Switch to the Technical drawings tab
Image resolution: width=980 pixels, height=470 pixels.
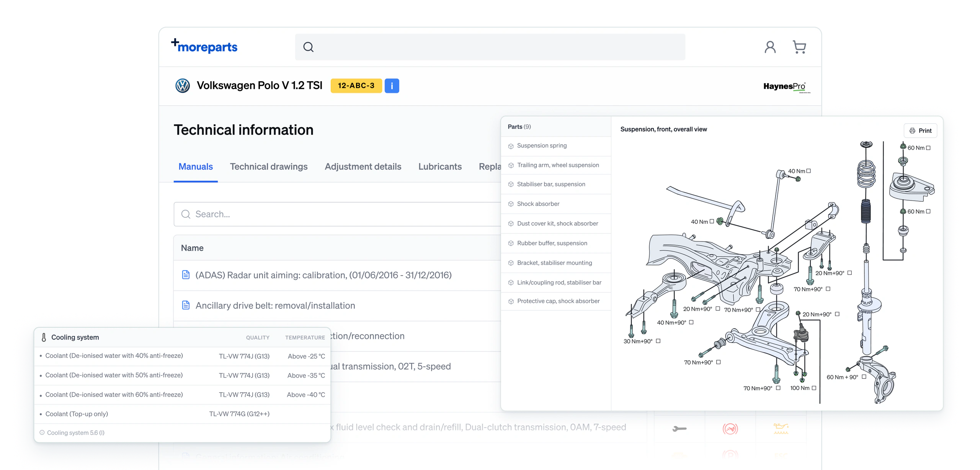pyautogui.click(x=269, y=166)
